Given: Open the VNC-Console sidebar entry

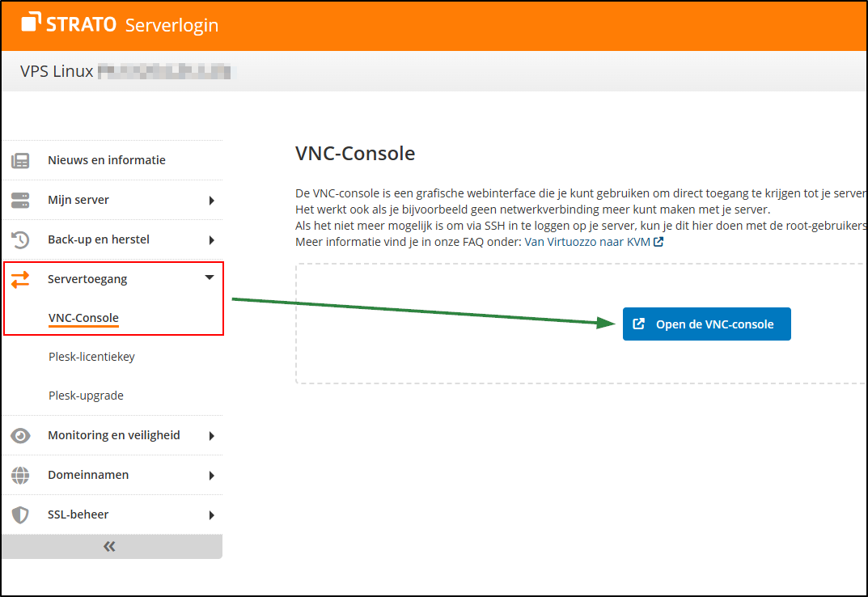Looking at the screenshot, I should click(x=83, y=318).
